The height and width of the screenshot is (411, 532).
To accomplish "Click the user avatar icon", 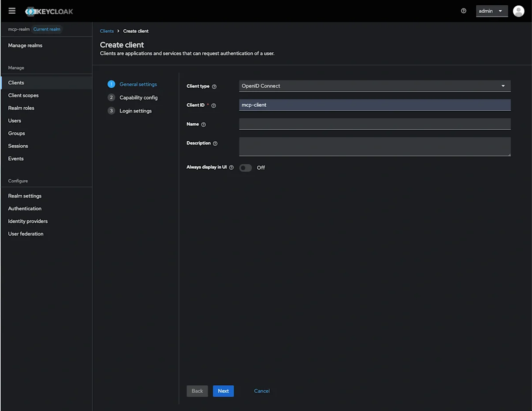I will click(x=519, y=11).
